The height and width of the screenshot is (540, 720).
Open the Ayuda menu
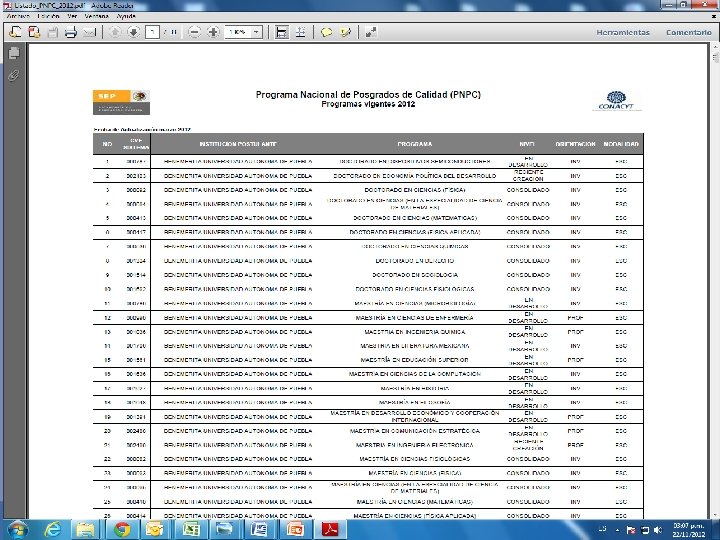[x=126, y=16]
